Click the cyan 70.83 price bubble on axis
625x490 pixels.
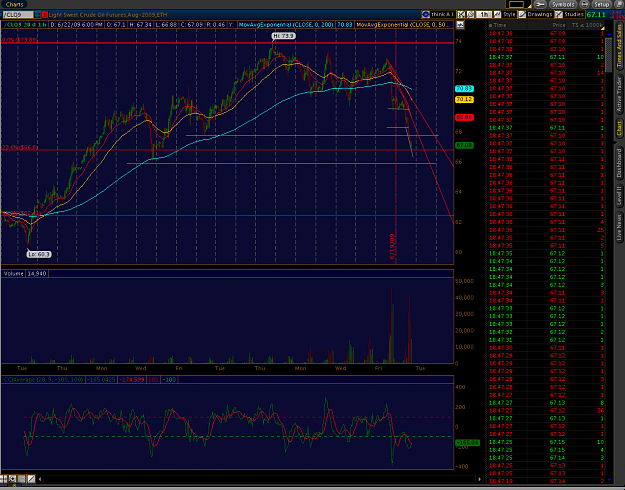click(464, 89)
